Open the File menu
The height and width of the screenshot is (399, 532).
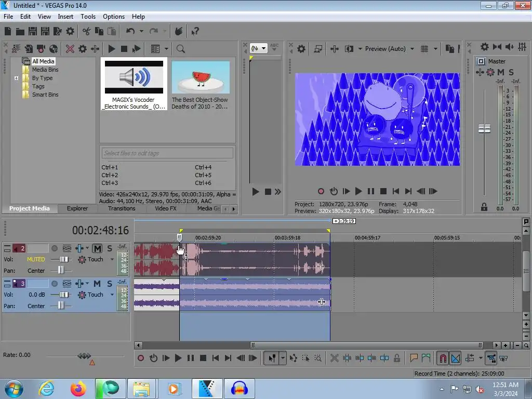pyautogui.click(x=8, y=17)
